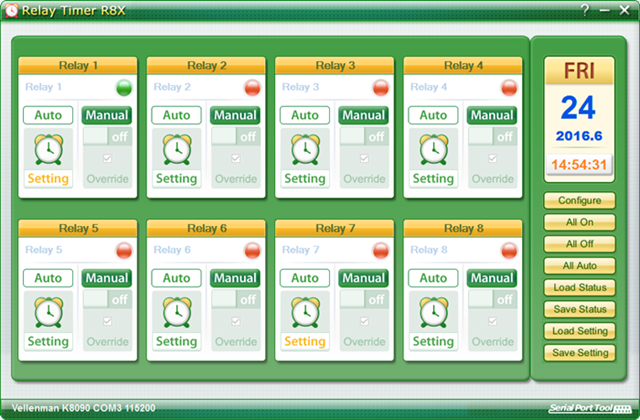Click the Load Status button
Screen dimensions: 640x420
click(x=580, y=287)
